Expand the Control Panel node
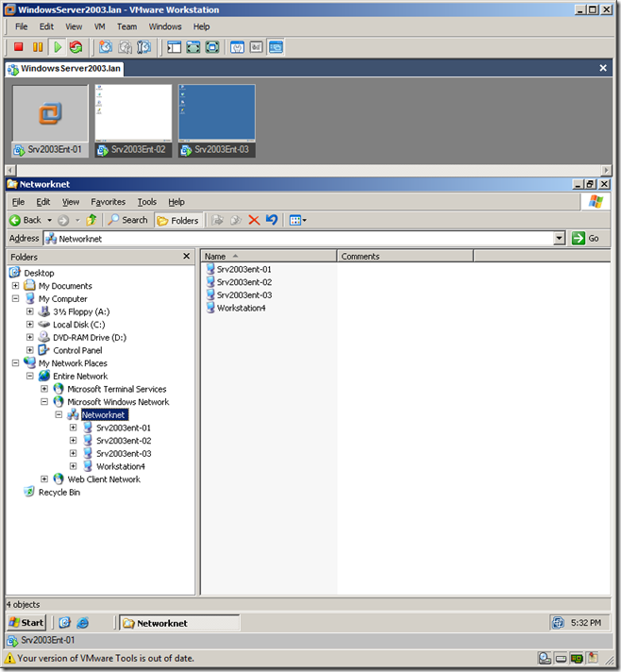The height and width of the screenshot is (672, 621). 30,350
